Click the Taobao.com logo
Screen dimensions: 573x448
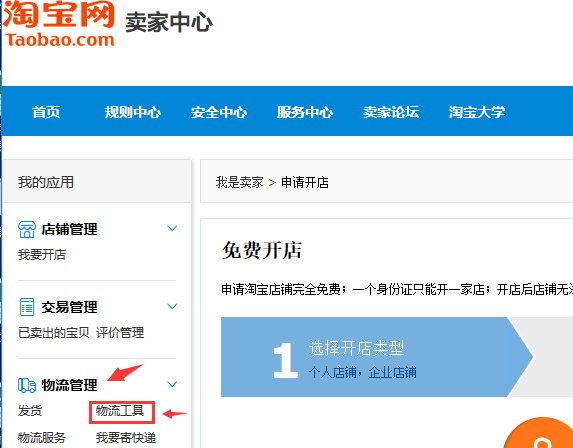tap(59, 24)
